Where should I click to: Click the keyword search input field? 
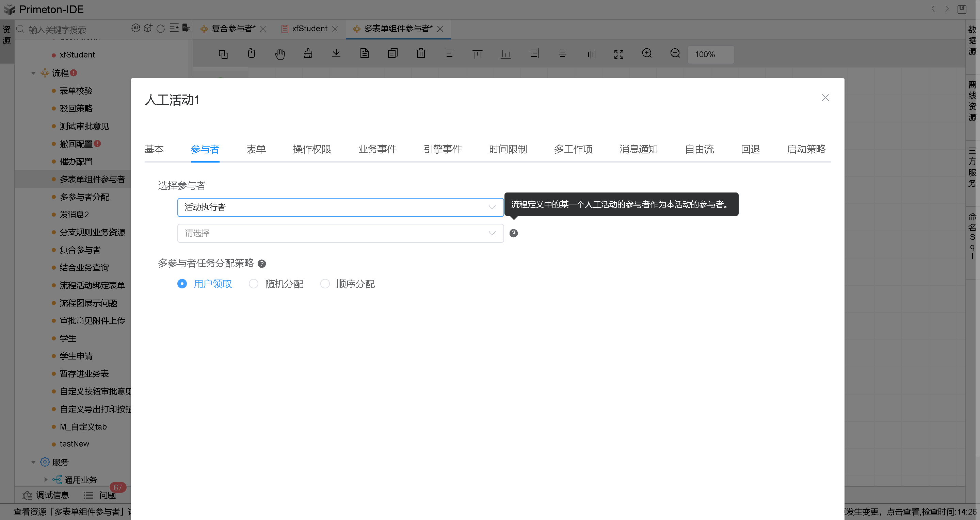76,29
